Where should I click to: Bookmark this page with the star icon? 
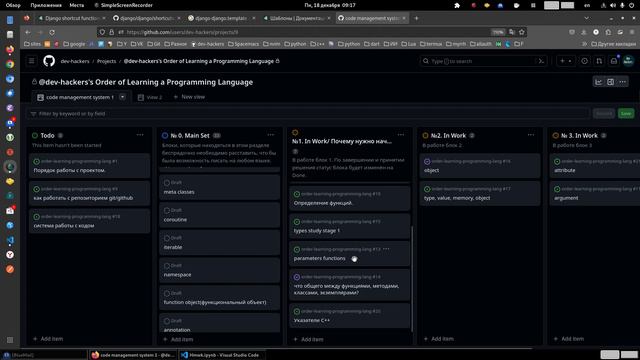(522, 32)
